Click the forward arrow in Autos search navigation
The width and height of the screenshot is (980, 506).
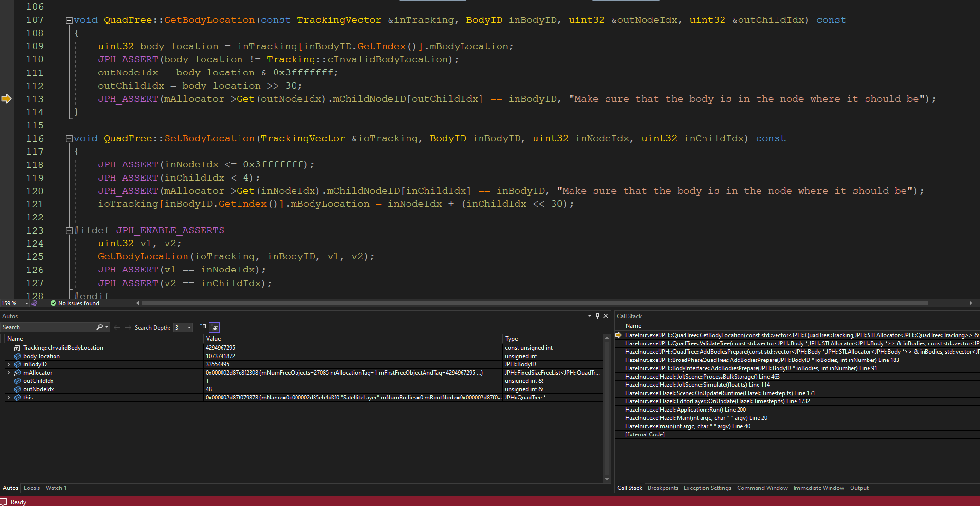[x=128, y=327]
